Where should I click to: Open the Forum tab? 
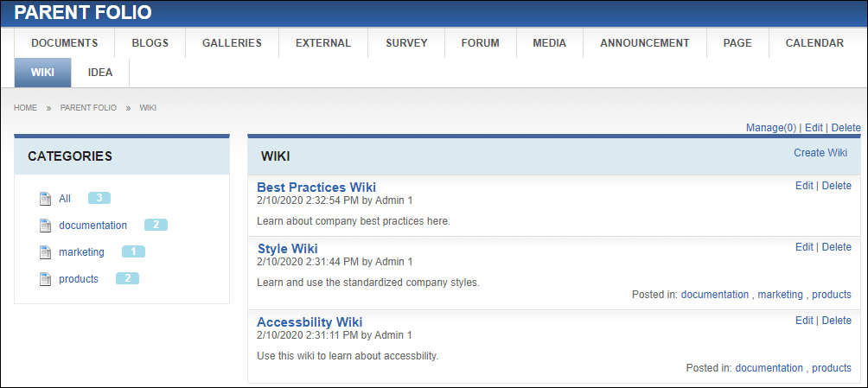pos(481,43)
